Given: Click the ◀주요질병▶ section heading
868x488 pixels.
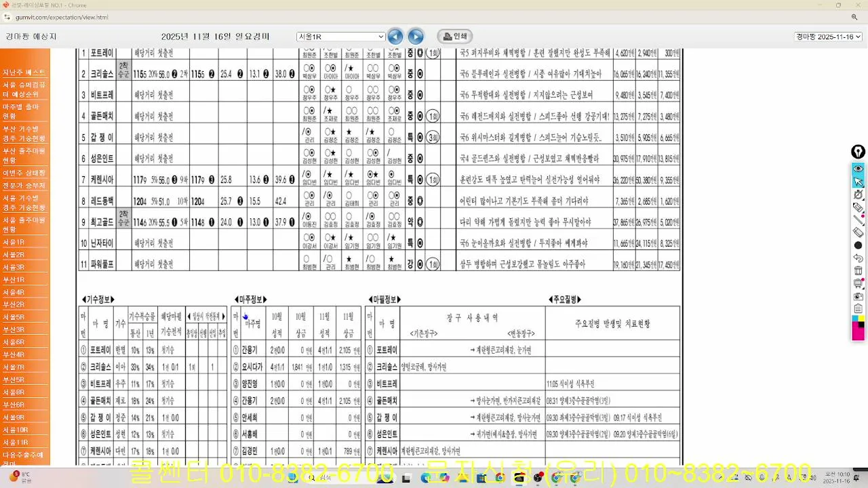Looking at the screenshot, I should tap(565, 299).
